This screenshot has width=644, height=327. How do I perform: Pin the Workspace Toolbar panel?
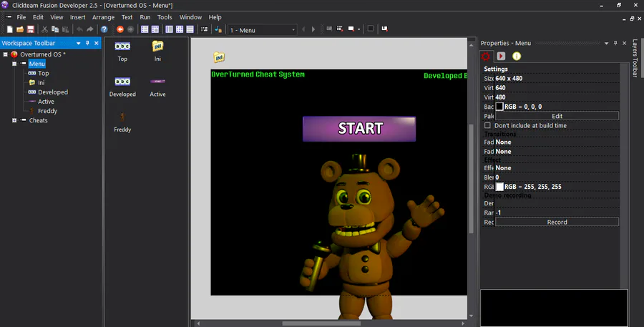[87, 43]
